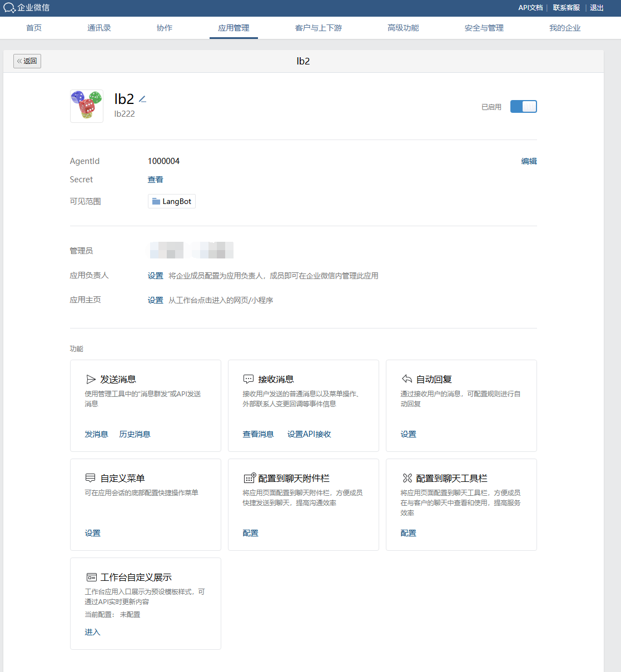The width and height of the screenshot is (621, 672).
Task: Click the paper plane icon on 发送消息 card
Action: (92, 379)
